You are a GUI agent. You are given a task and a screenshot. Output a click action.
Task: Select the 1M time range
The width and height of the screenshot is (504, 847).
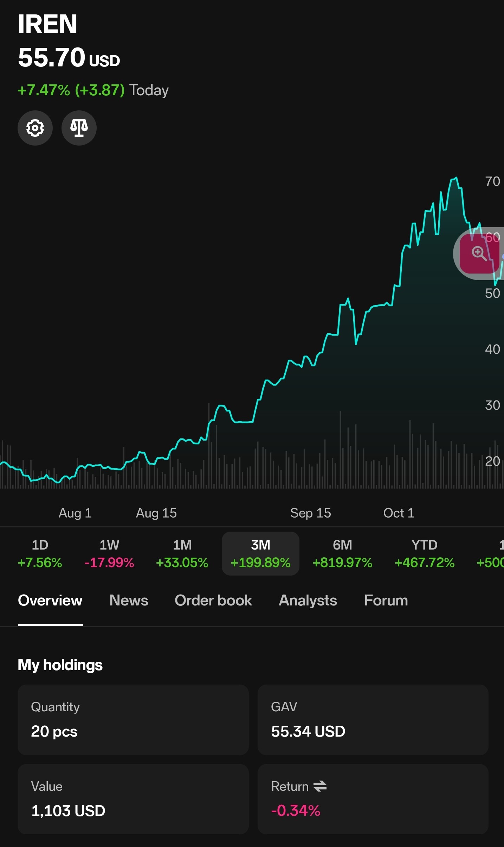tap(182, 553)
